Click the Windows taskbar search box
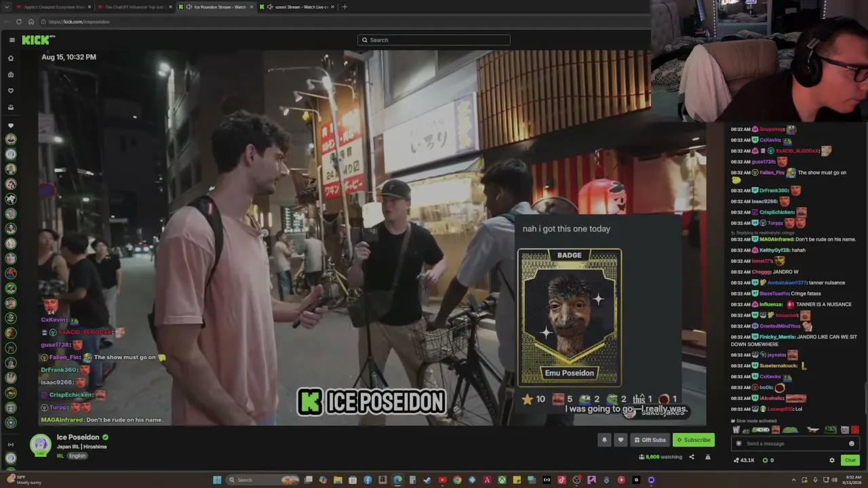868x488 pixels. (262, 480)
